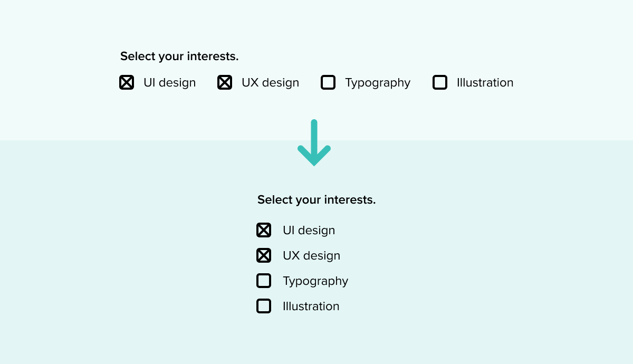The height and width of the screenshot is (364, 633).
Task: Click 'Select your interests.' heading above horizontal row
Action: [179, 56]
